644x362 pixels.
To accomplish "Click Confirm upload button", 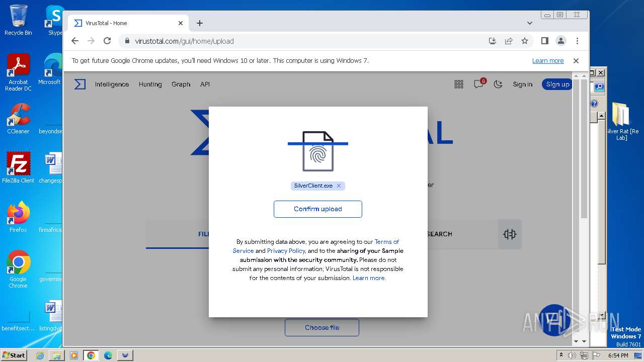I will pos(318,209).
